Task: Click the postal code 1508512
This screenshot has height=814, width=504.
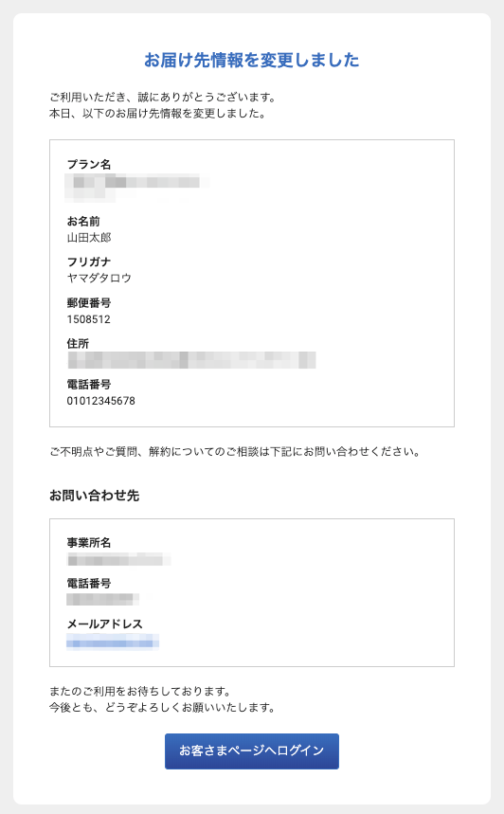Action: click(89, 319)
